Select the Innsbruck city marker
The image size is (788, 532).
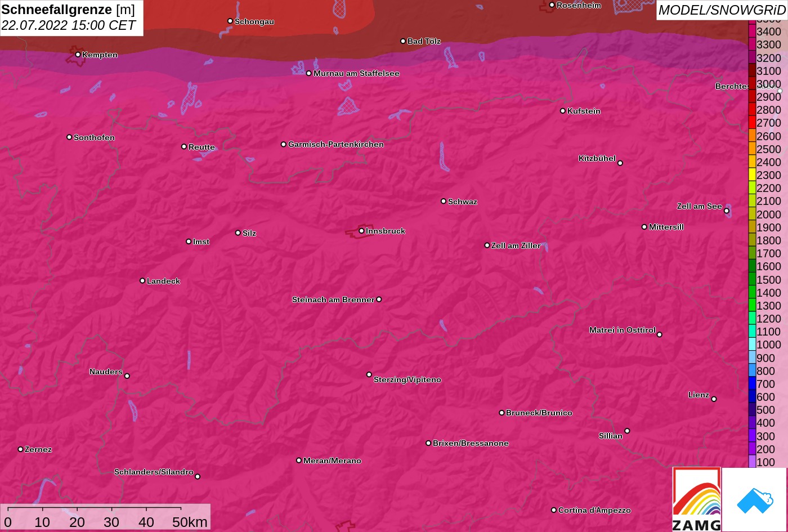[x=361, y=231]
